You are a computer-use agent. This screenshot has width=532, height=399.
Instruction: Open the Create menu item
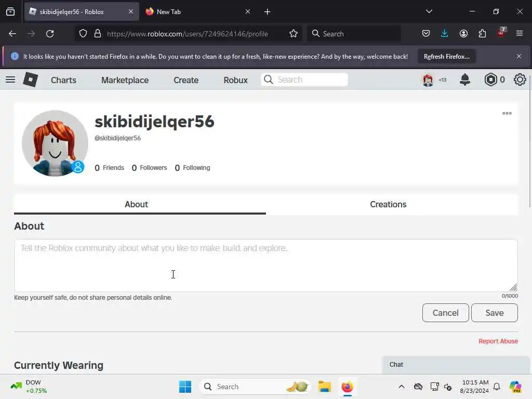point(186,80)
